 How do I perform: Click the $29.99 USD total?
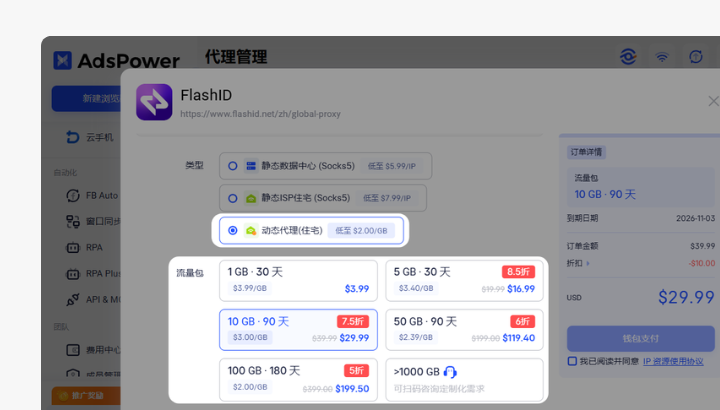point(686,297)
